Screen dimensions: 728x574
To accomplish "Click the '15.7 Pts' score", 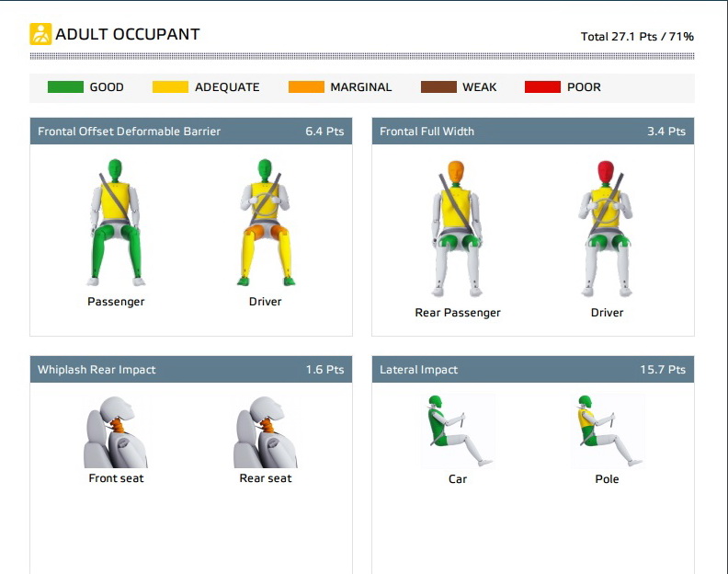I will pyautogui.click(x=663, y=370).
